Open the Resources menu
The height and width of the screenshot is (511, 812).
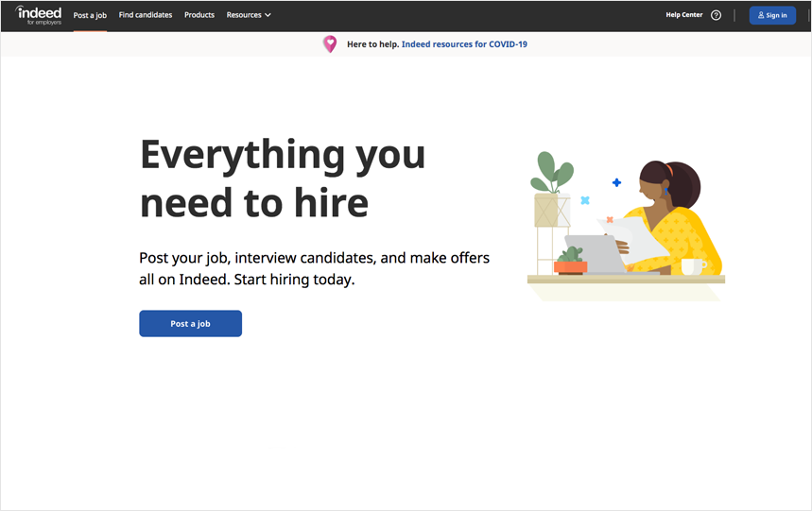249,15
